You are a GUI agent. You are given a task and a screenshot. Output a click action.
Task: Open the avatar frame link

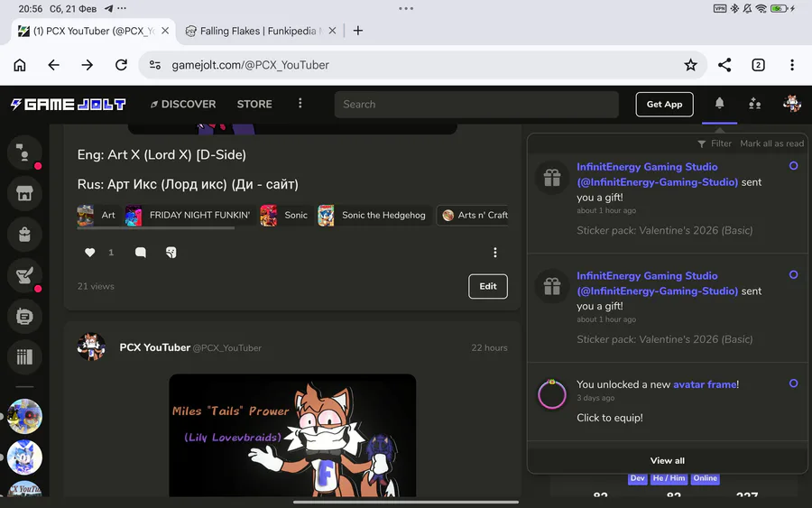(705, 384)
